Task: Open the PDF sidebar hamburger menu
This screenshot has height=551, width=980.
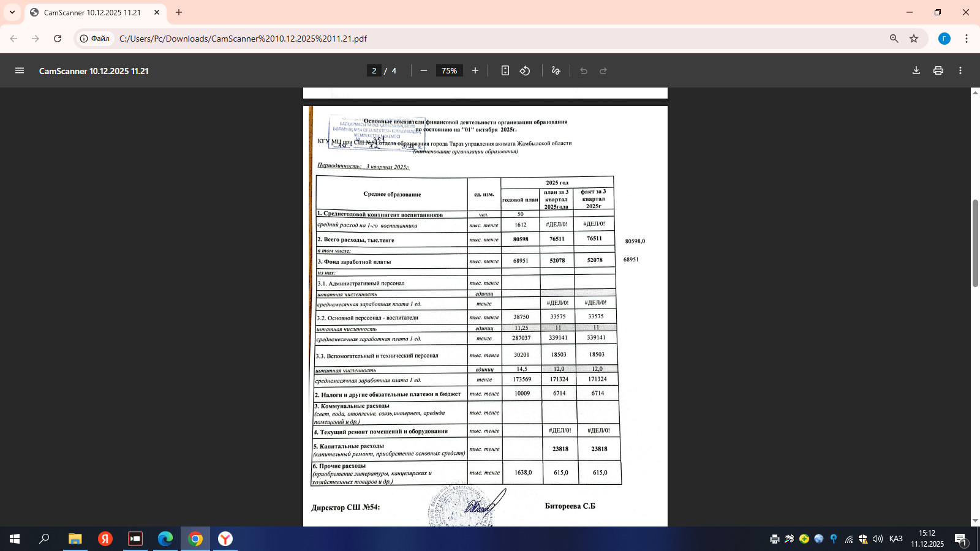Action: tap(20, 70)
